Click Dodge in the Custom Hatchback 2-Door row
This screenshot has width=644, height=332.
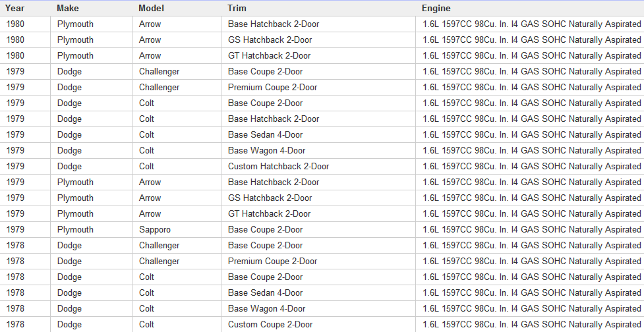coord(69,166)
